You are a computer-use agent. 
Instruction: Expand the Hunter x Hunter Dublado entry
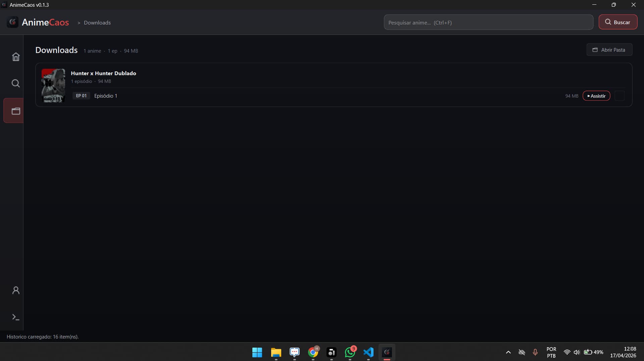[103, 73]
